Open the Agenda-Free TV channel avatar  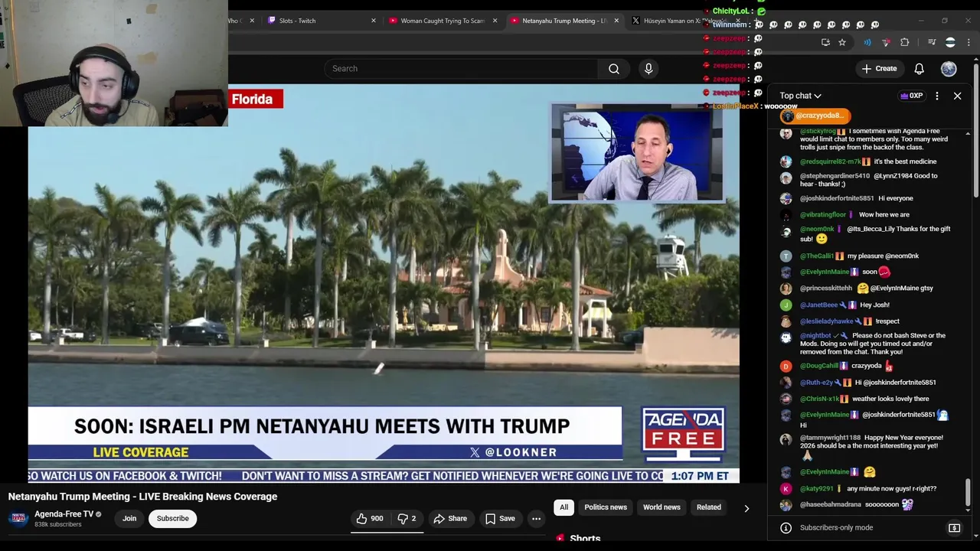click(x=19, y=519)
